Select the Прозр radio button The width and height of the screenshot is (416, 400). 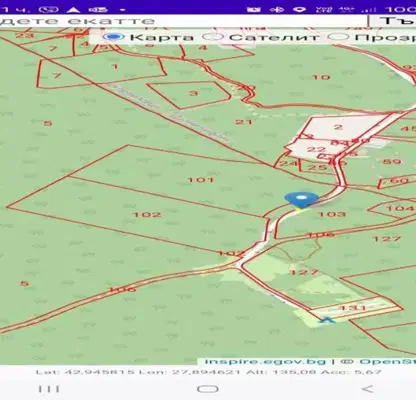338,37
